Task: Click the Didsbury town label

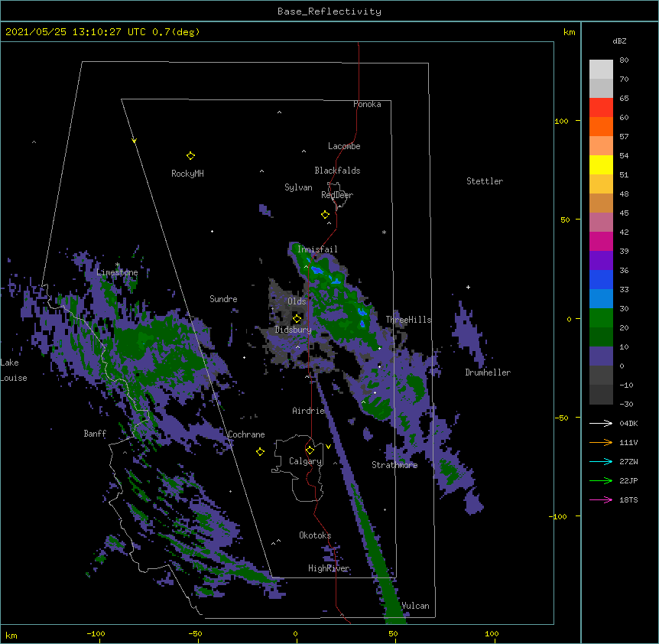Action: 294,330
